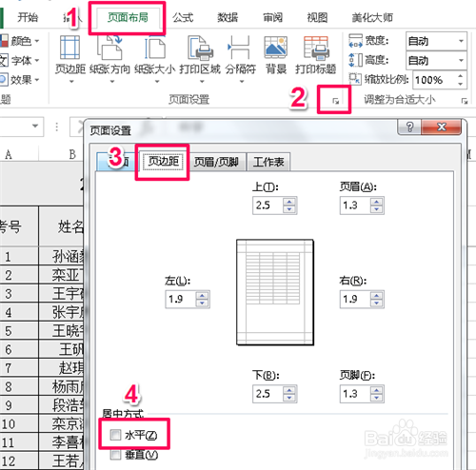Decrease the 缩放比例 scale percentage
This screenshot has height=470, width=476.
pos(461,84)
